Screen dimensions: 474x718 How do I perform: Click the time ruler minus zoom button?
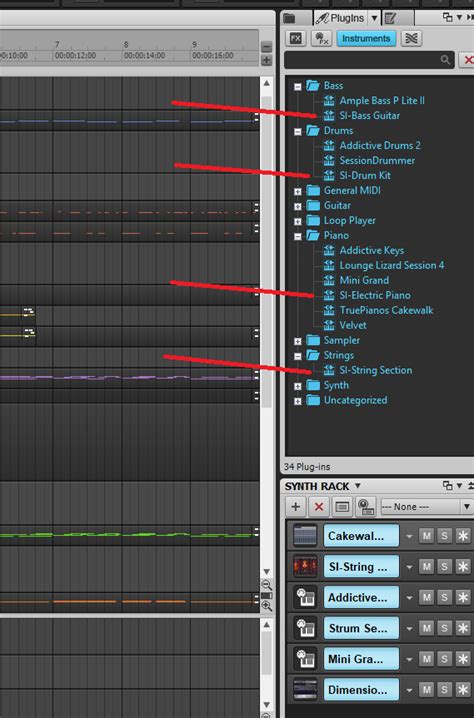[267, 47]
